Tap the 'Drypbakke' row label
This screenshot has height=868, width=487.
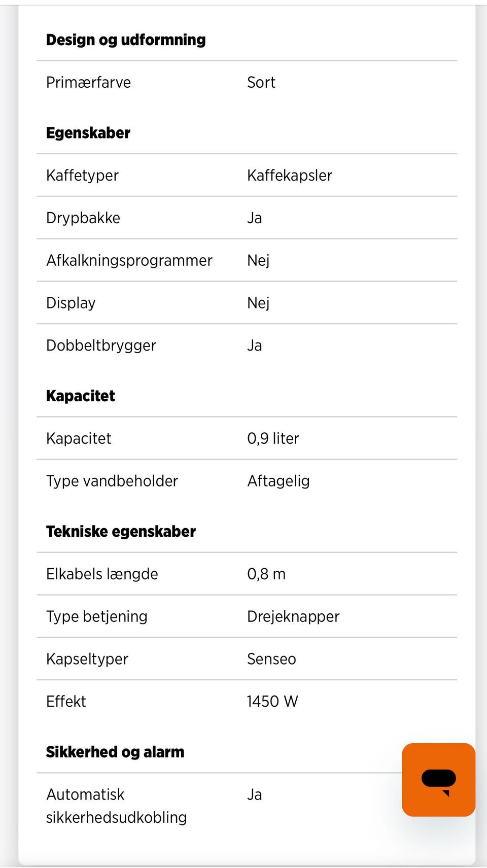click(x=83, y=218)
